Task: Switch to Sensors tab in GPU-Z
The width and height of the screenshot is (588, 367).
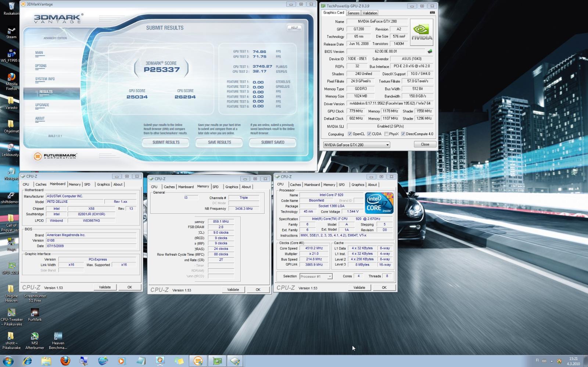Action: (x=354, y=13)
